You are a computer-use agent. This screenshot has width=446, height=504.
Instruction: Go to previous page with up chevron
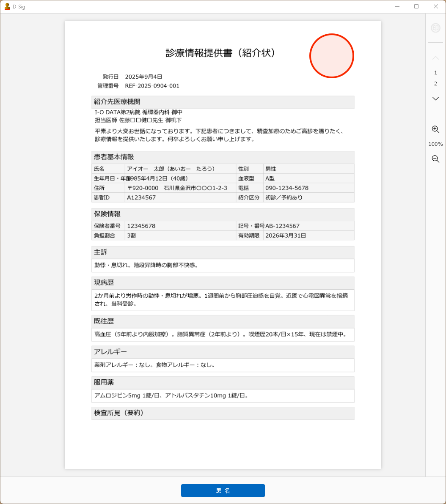(x=435, y=58)
